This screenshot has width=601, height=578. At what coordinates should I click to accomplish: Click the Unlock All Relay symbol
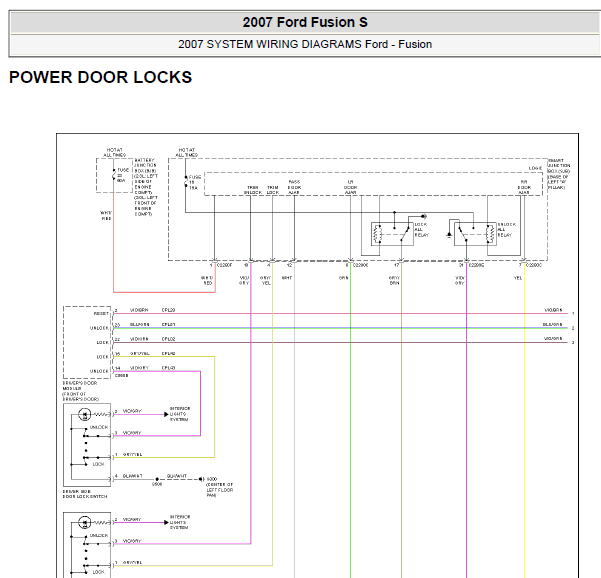[x=475, y=234]
